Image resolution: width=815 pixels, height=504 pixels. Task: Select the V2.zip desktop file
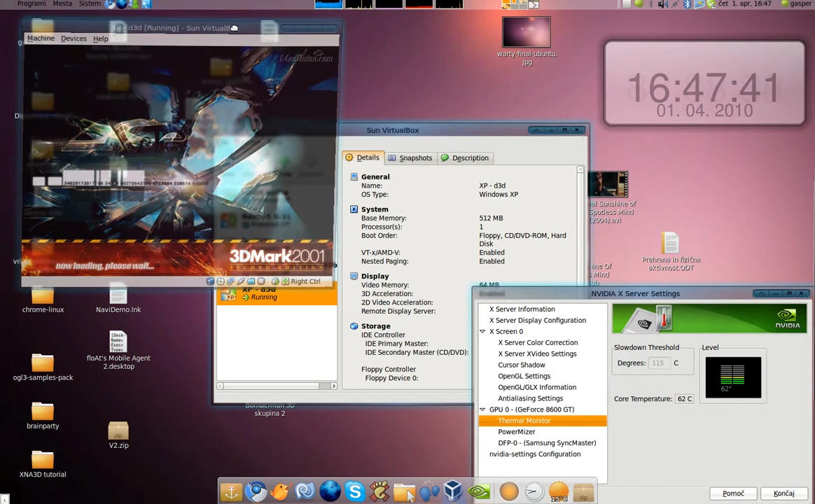118,435
